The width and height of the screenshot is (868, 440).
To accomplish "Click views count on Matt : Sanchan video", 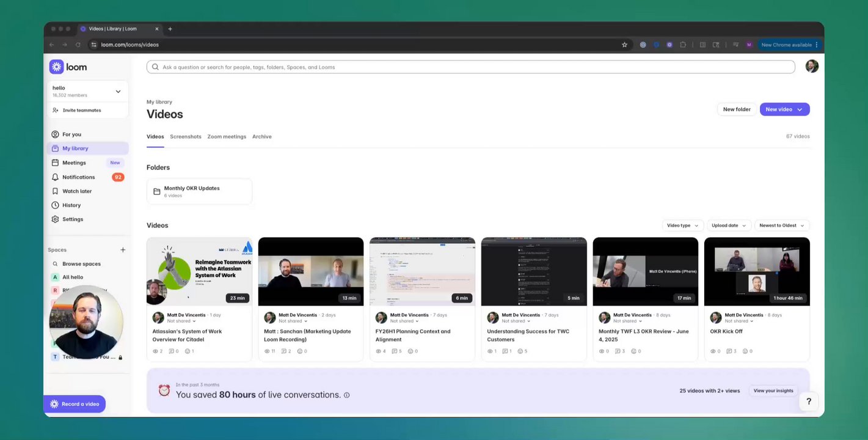I will point(269,351).
